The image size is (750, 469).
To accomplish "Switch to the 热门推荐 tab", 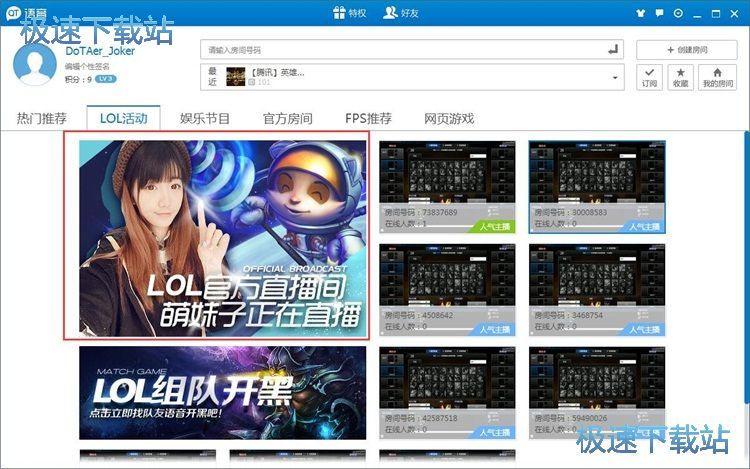I will click(x=42, y=118).
